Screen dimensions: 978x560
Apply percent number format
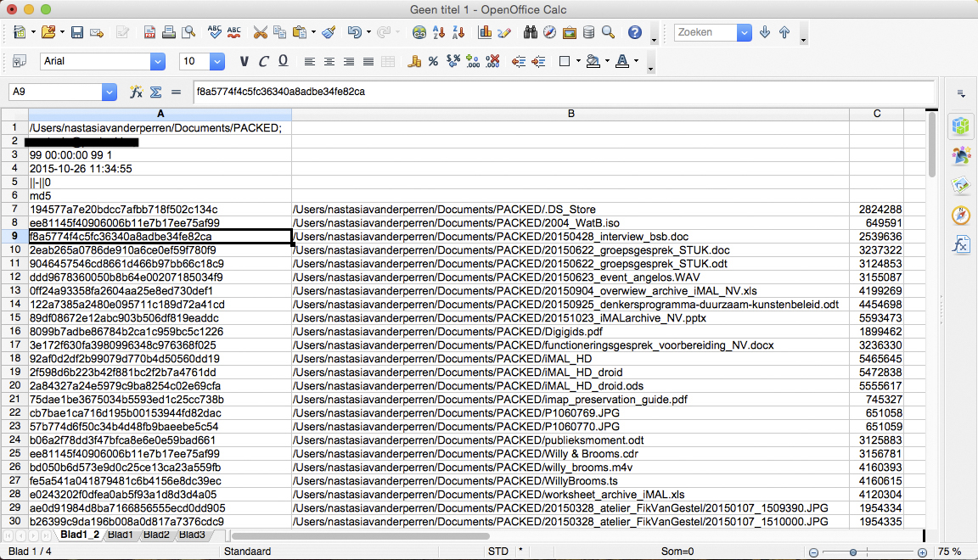pyautogui.click(x=433, y=61)
